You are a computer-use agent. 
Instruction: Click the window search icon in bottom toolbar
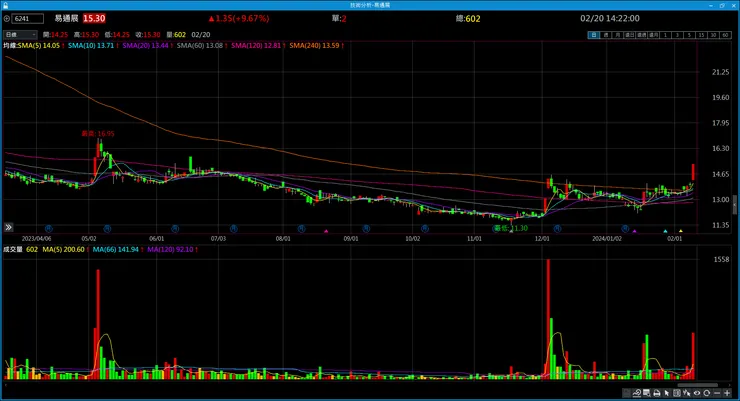click(647, 393)
